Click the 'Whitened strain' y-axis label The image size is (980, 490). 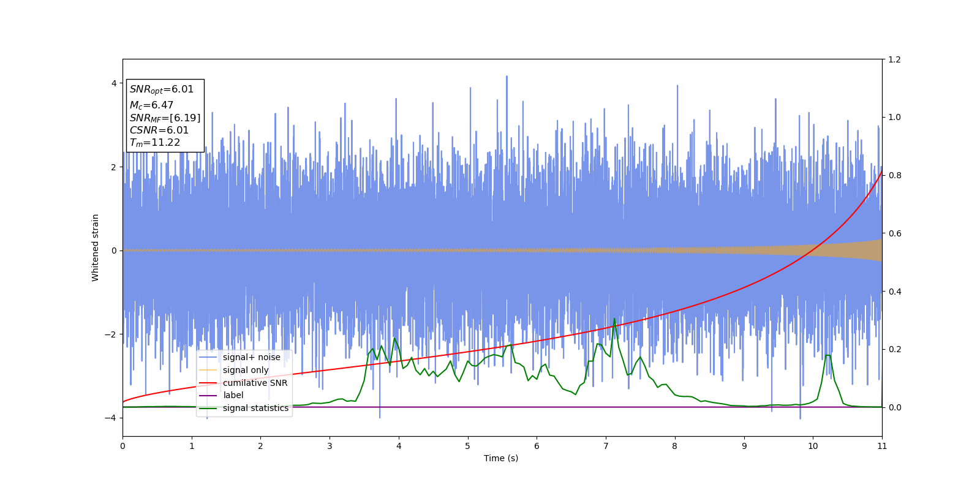click(x=96, y=247)
